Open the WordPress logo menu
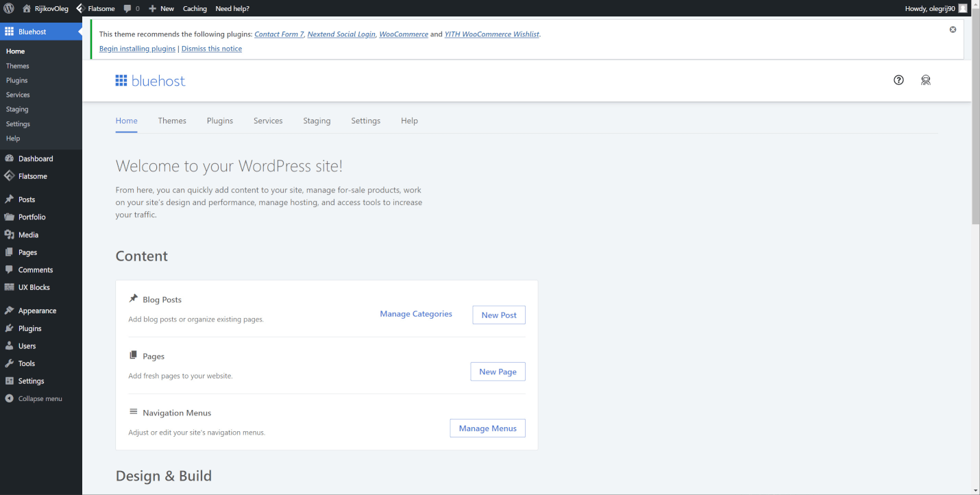 (x=9, y=8)
